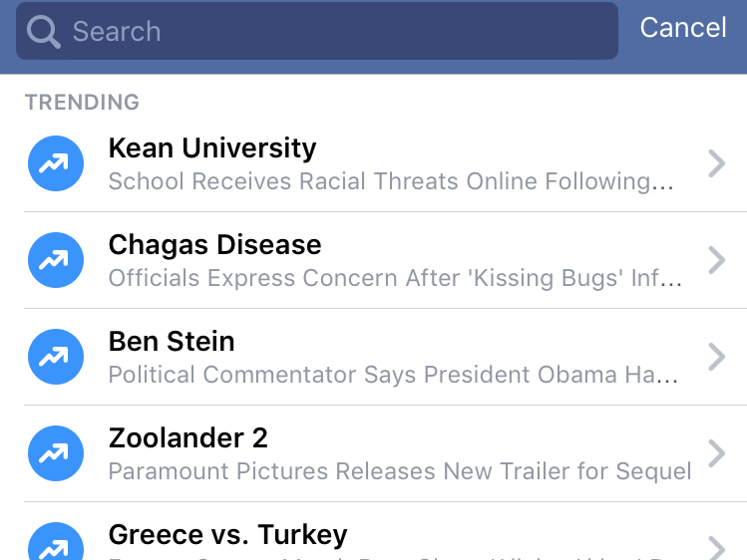Click the magnifying glass search icon

click(44, 32)
